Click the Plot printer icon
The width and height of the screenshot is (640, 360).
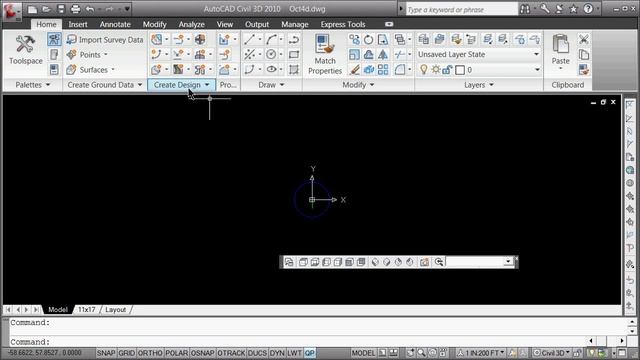pyautogui.click(x=75, y=9)
